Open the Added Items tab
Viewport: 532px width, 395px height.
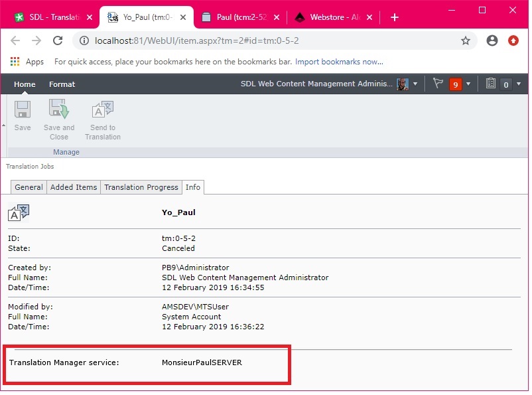point(74,187)
